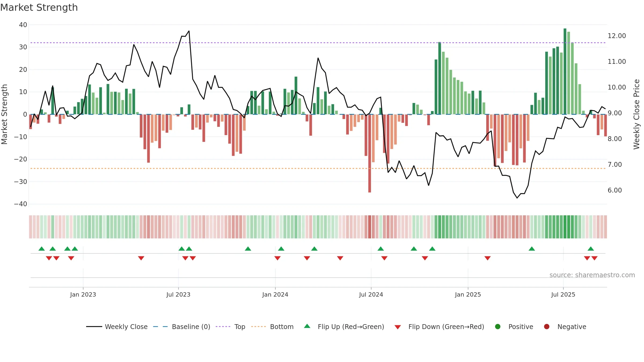Select the green Positive legend dot
Image resolution: width=644 pixels, height=362 pixels.
[498, 326]
